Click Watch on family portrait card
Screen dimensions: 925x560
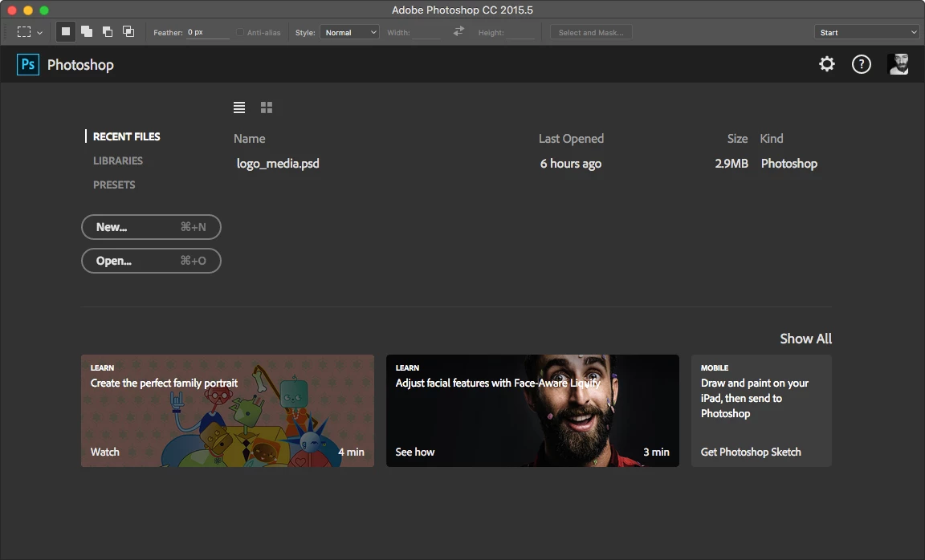[x=105, y=452]
